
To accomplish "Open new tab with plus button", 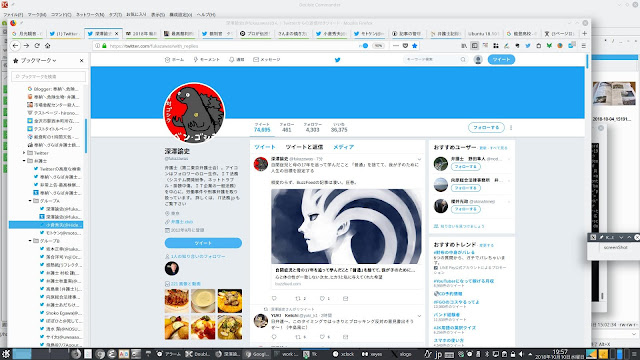I will pos(584,33).
